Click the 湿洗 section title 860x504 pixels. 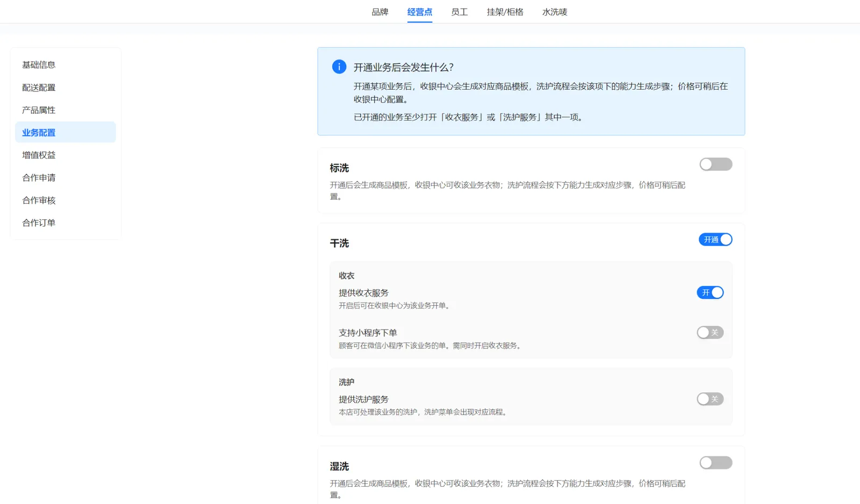(339, 466)
